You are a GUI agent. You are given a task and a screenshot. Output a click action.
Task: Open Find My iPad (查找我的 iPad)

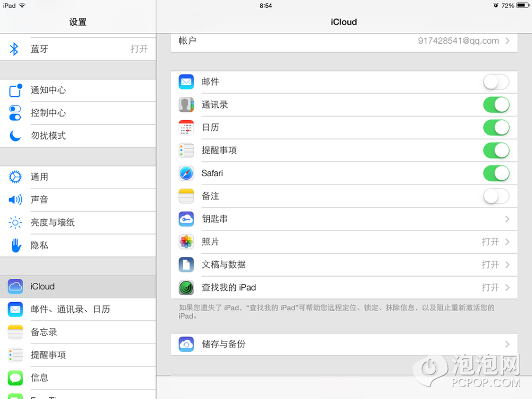click(x=344, y=288)
